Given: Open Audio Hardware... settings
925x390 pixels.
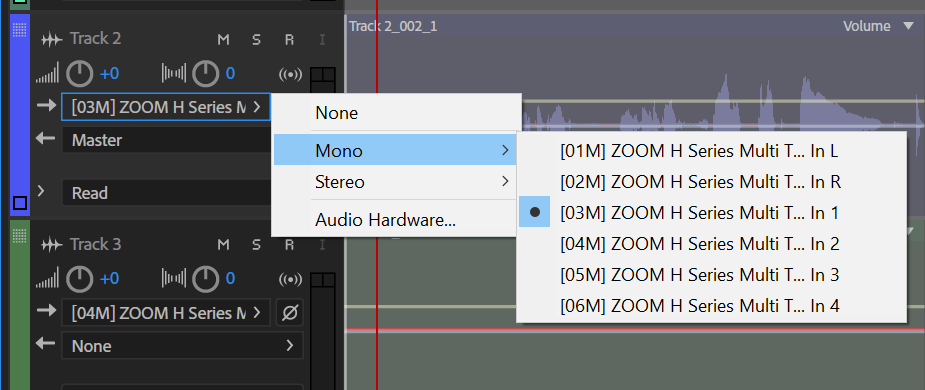Looking at the screenshot, I should pyautogui.click(x=396, y=220).
